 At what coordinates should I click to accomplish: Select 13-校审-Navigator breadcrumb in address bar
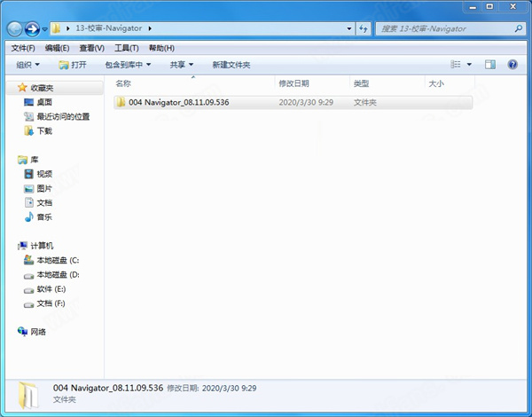coord(108,28)
